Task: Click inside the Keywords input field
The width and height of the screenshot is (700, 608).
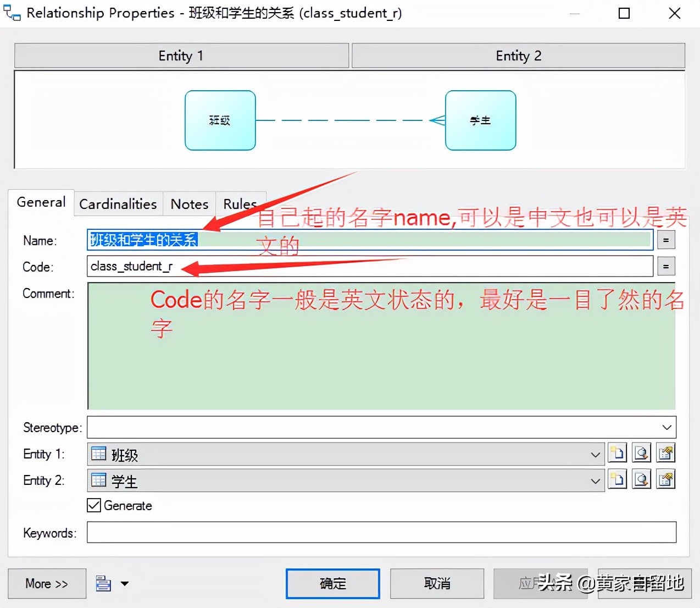Action: click(x=330, y=532)
